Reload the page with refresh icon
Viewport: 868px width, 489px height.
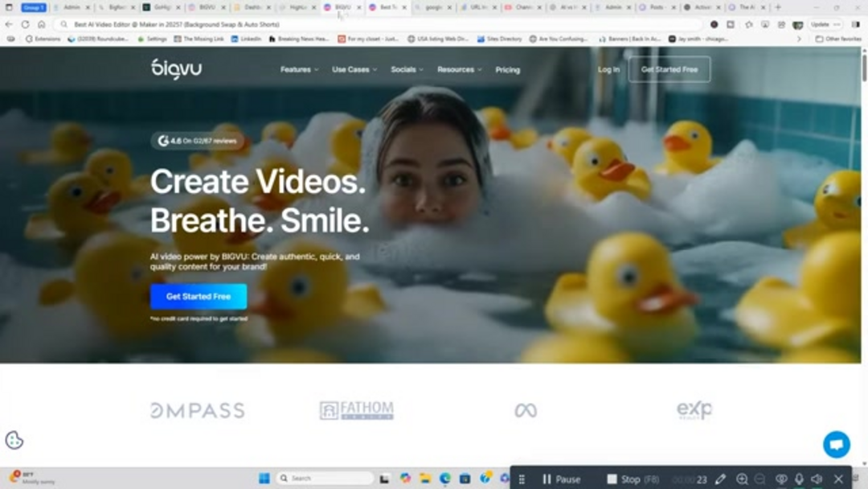[x=25, y=24]
